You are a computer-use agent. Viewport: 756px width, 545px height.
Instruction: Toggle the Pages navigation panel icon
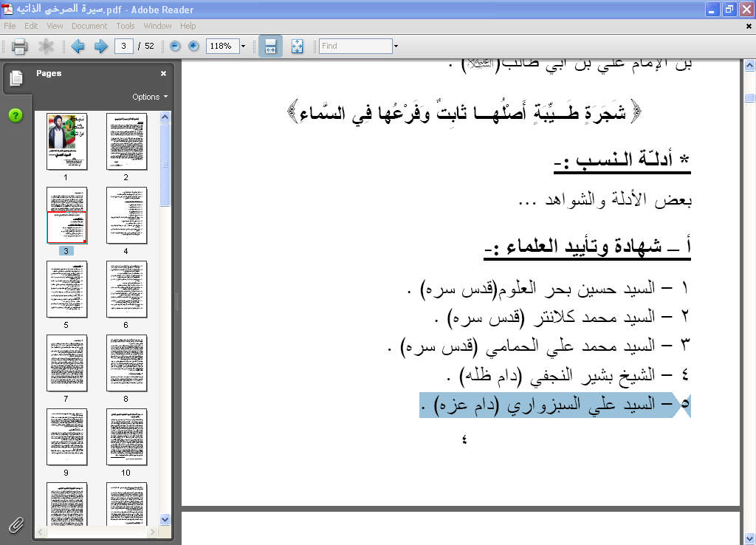click(16, 78)
